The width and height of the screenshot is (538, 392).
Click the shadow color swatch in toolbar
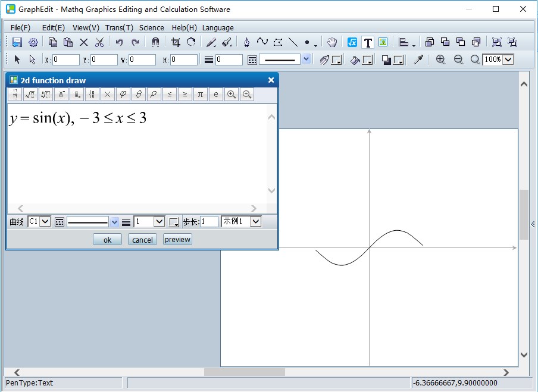pos(398,60)
